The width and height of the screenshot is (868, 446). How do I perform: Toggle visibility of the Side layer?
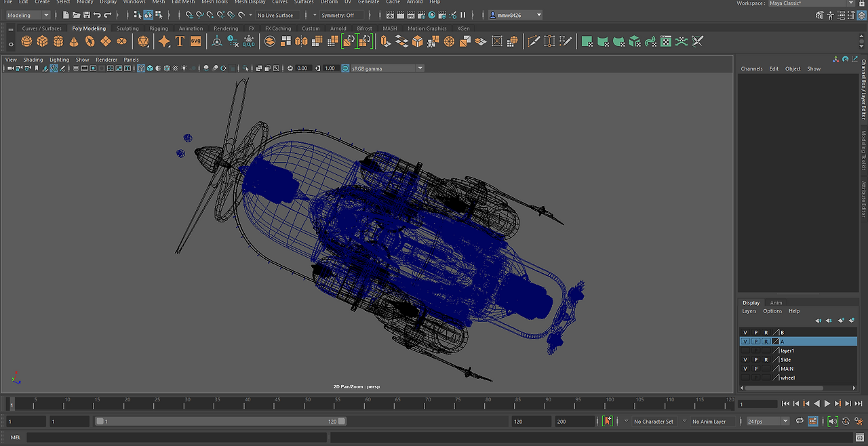pos(745,359)
